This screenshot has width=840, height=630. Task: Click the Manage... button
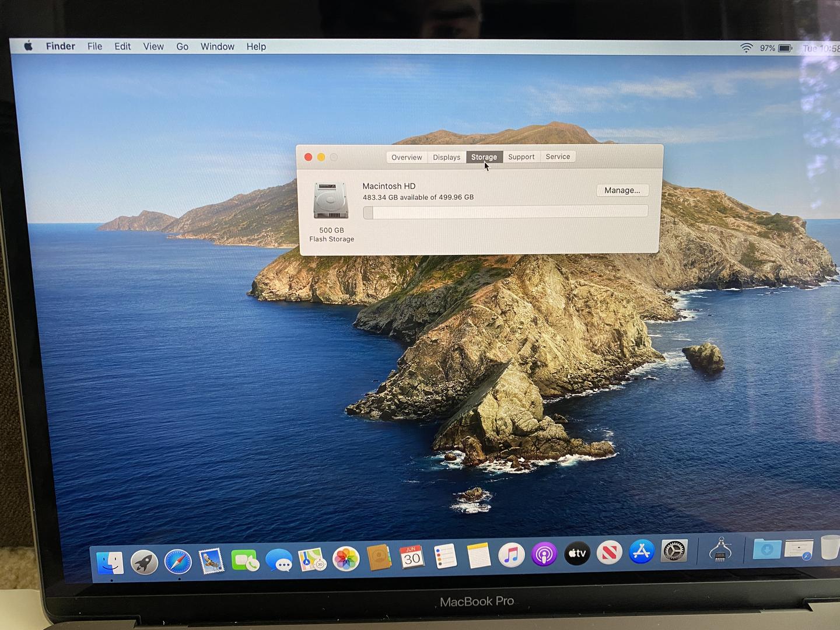622,190
